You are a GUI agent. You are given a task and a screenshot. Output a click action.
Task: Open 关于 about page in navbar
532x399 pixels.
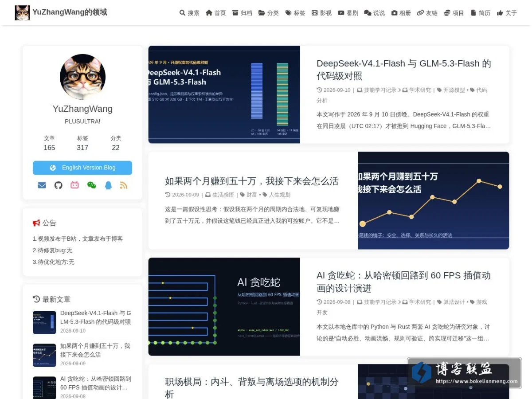coord(507,13)
